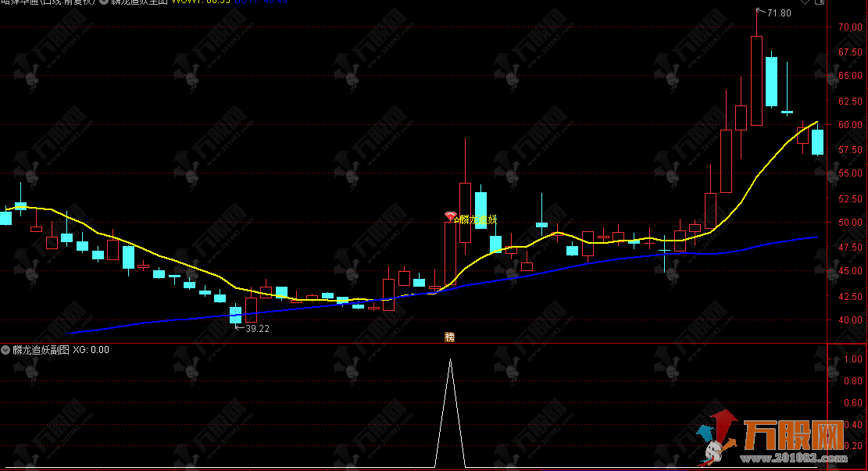The width and height of the screenshot is (868, 471).
Task: Click the yellow 麟龙追妖 signal label
Action: click(x=477, y=219)
